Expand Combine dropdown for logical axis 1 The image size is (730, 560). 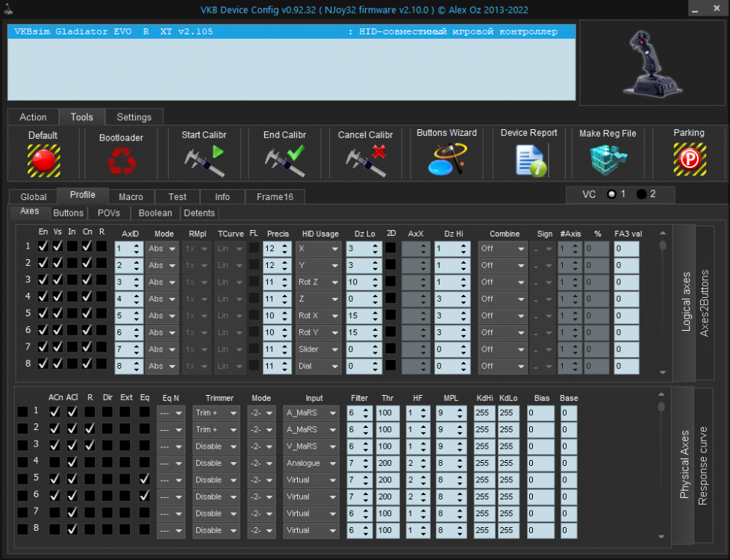tap(502, 249)
